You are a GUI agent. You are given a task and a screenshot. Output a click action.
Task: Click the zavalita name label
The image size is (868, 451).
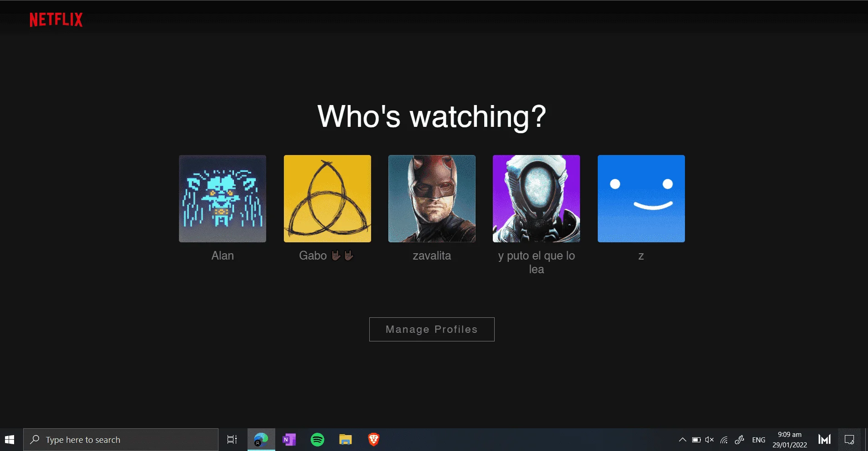tap(432, 256)
